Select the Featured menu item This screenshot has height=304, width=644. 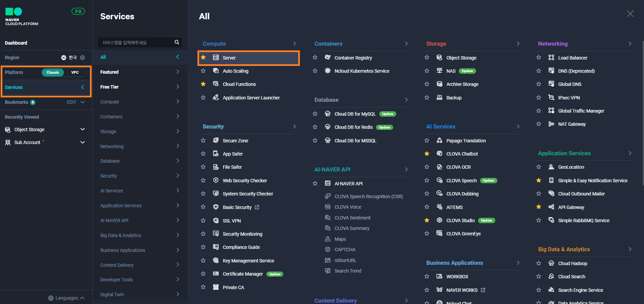[x=140, y=72]
